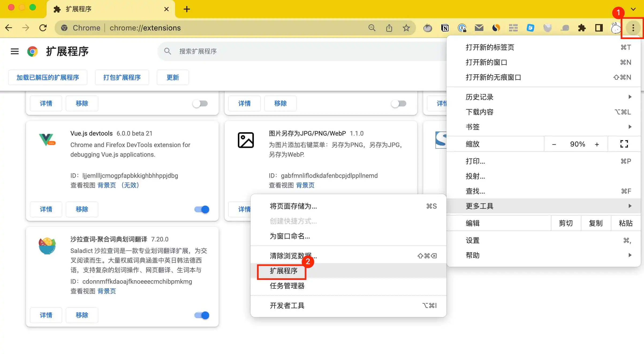644x354 pixels.
Task: Open the hamburger menu beside Extensions title
Action: [x=14, y=51]
